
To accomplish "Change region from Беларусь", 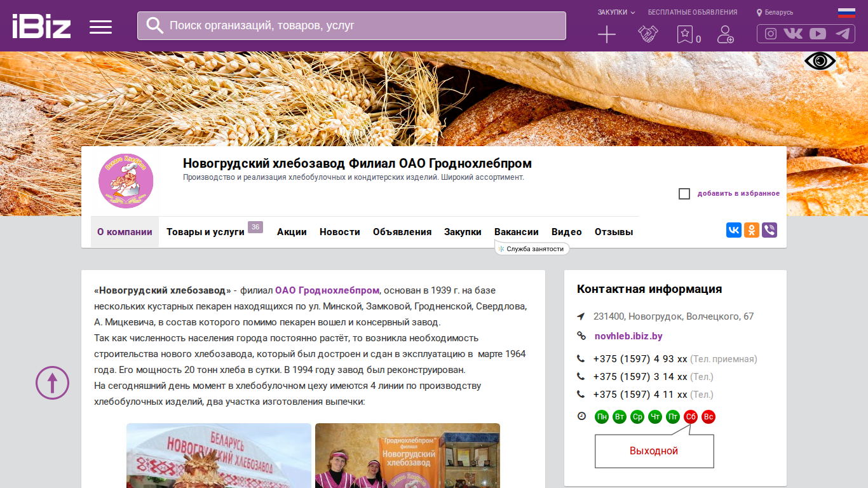I will click(x=775, y=12).
